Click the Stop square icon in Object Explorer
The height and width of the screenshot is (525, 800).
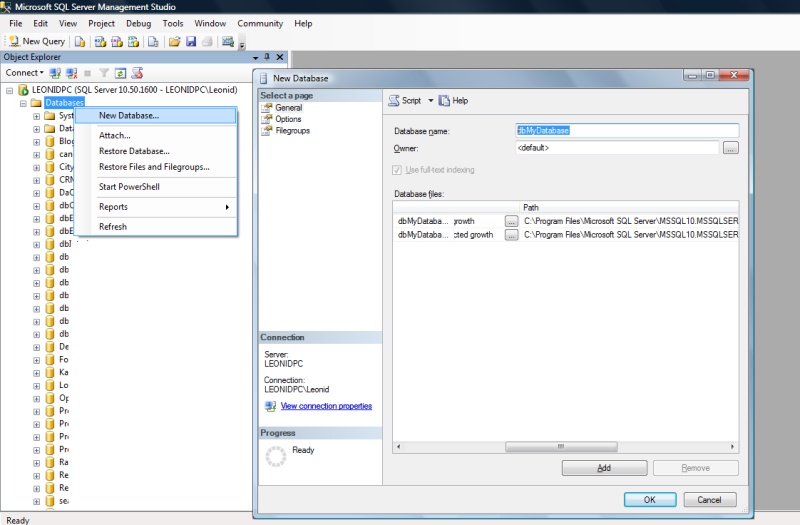[x=88, y=73]
